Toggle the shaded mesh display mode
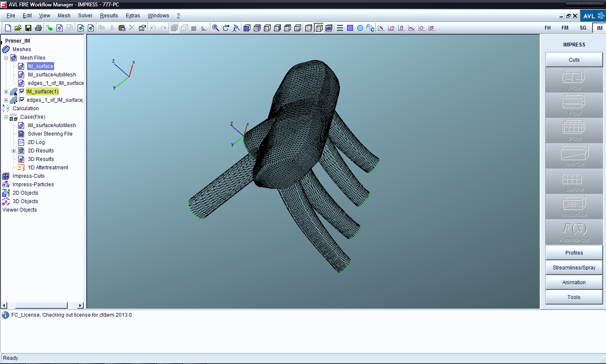 pos(174,28)
